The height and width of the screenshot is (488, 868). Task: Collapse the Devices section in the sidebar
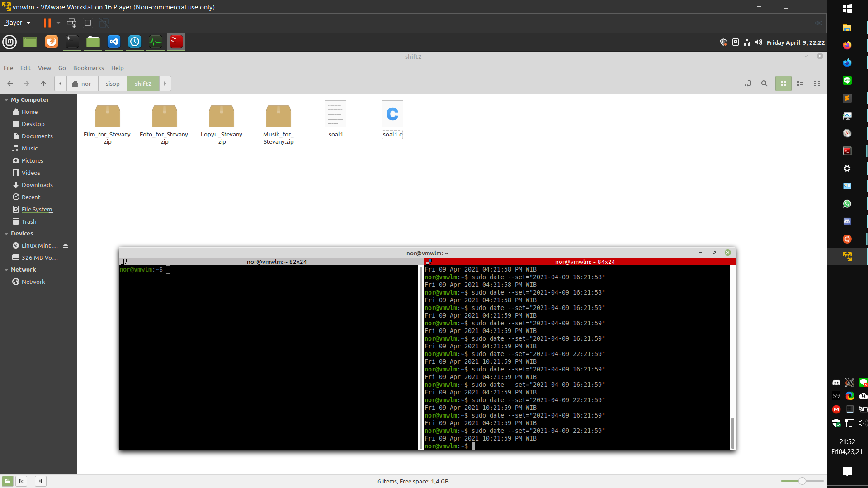click(5, 233)
